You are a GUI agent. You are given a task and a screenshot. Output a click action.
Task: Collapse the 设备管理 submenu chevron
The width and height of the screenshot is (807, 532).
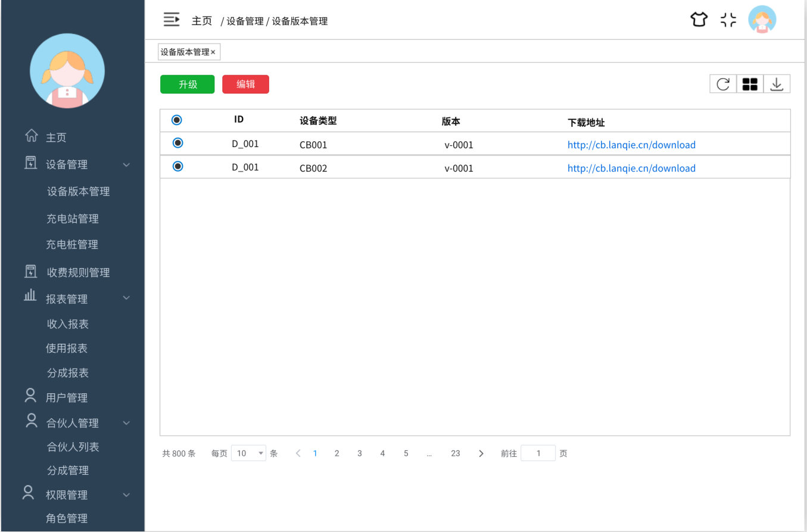[126, 164]
